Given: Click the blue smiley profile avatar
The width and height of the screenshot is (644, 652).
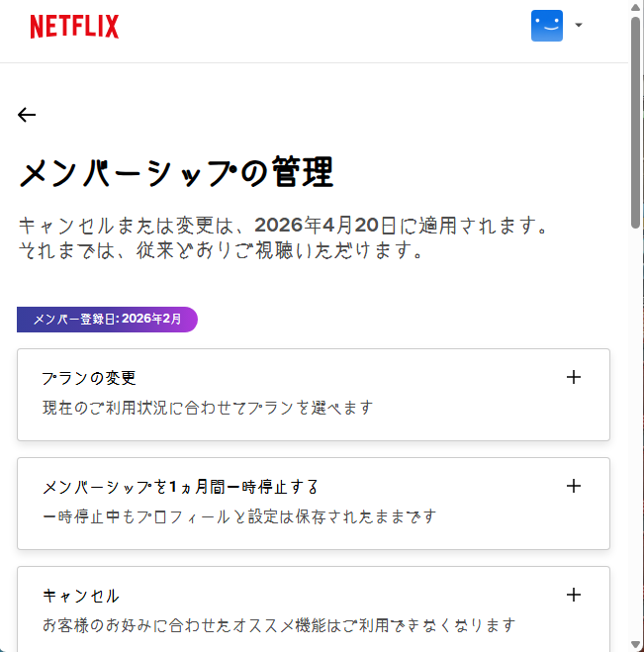Looking at the screenshot, I should click(x=546, y=26).
